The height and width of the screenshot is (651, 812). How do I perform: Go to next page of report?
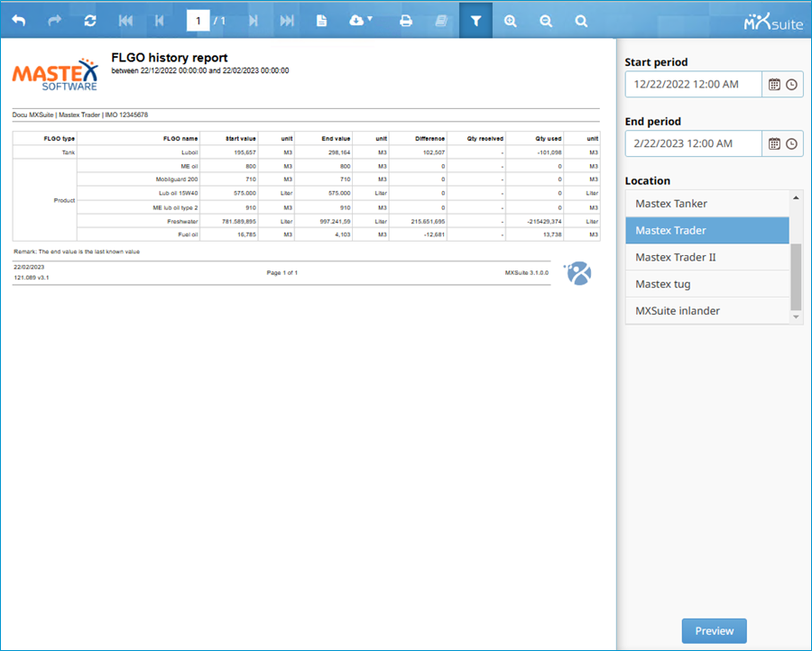[254, 21]
